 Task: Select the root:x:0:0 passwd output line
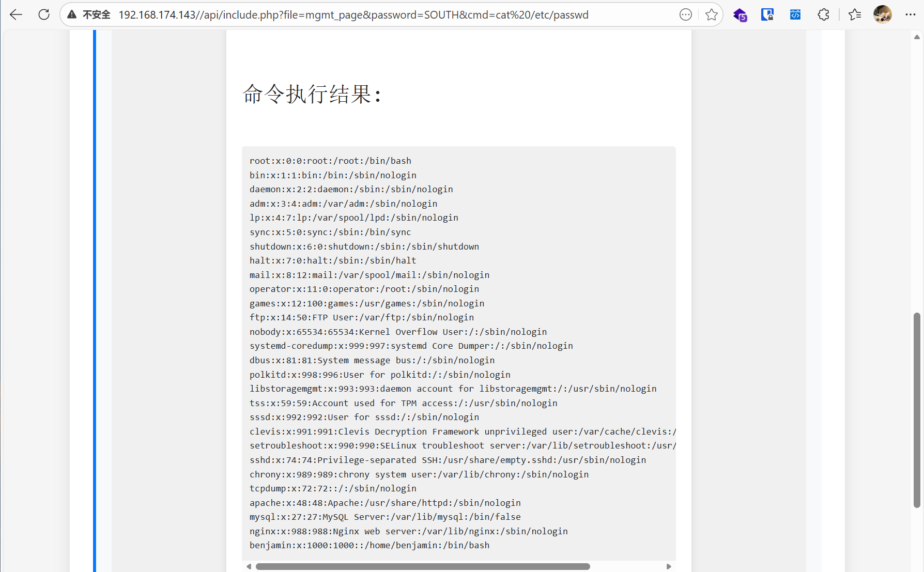click(x=330, y=161)
